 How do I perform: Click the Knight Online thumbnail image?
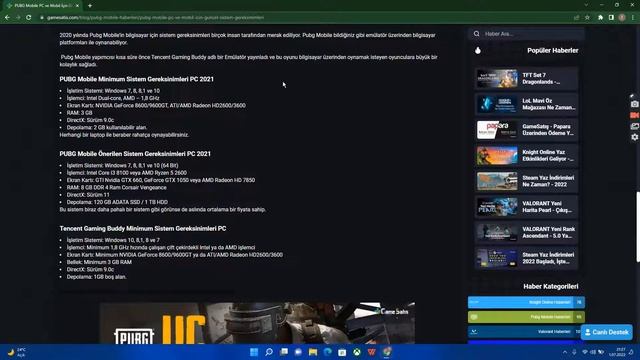pyautogui.click(x=497, y=156)
